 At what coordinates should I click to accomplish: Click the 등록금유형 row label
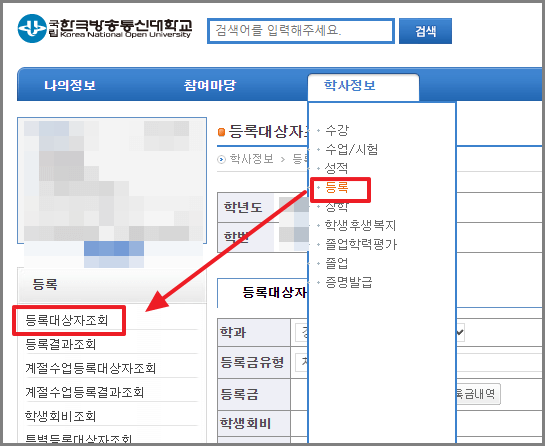252,362
